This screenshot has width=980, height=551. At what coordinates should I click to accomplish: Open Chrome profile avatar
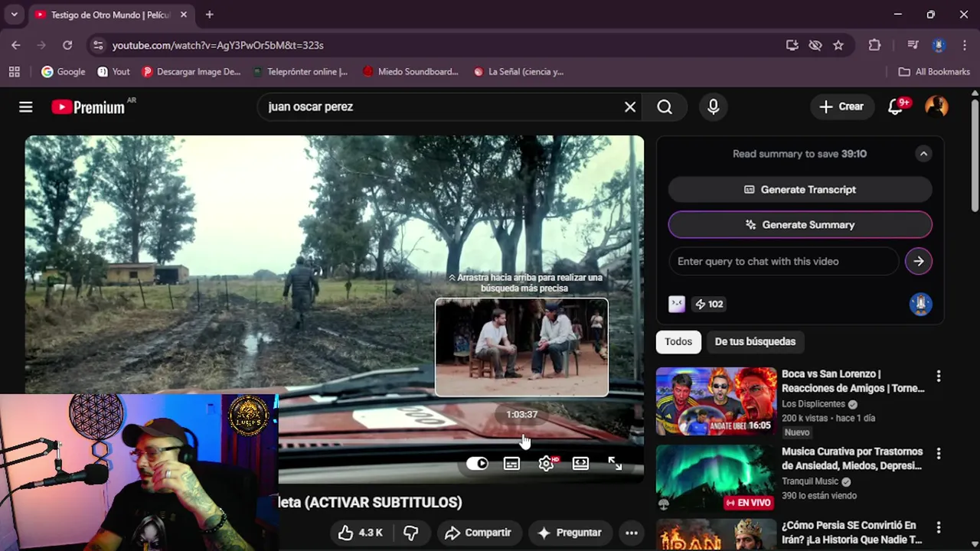point(939,45)
